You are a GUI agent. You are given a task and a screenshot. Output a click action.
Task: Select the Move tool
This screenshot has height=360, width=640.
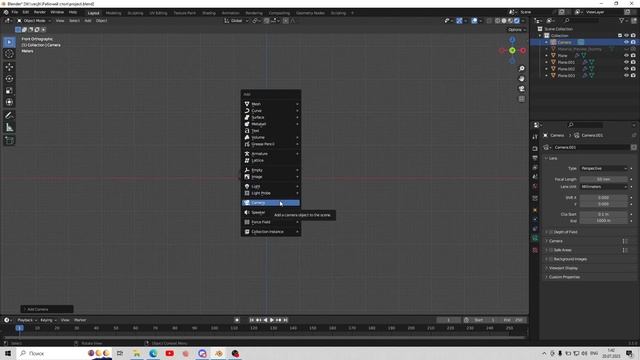point(9,67)
